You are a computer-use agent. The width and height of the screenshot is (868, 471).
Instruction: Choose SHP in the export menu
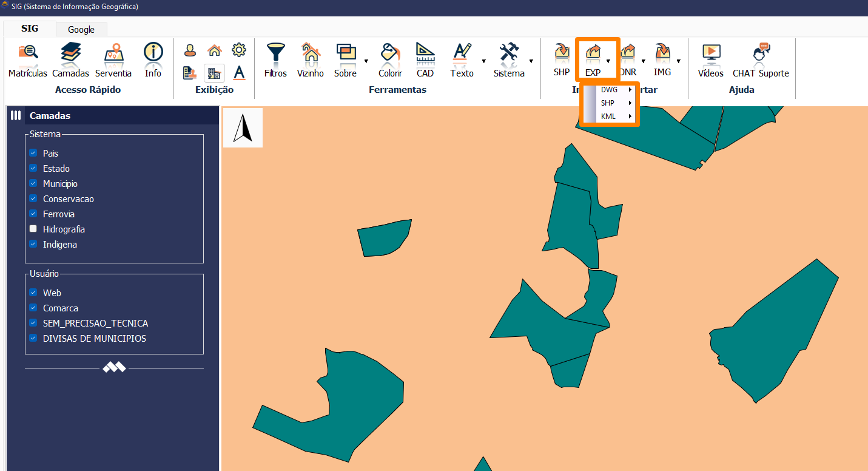click(x=609, y=103)
